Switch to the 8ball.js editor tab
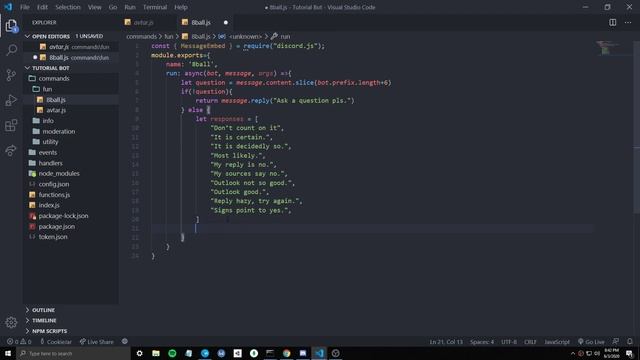Viewport: 640px width, 360px height. [x=204, y=22]
